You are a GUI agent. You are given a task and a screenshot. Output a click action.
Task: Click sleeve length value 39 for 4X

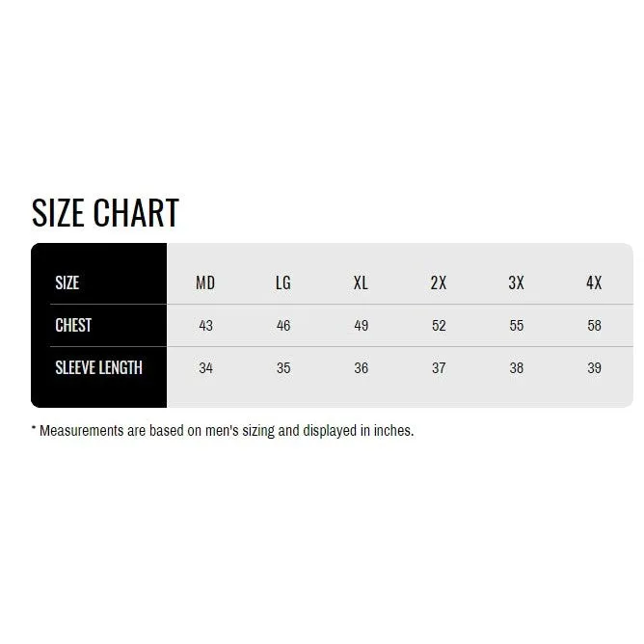coord(594,367)
